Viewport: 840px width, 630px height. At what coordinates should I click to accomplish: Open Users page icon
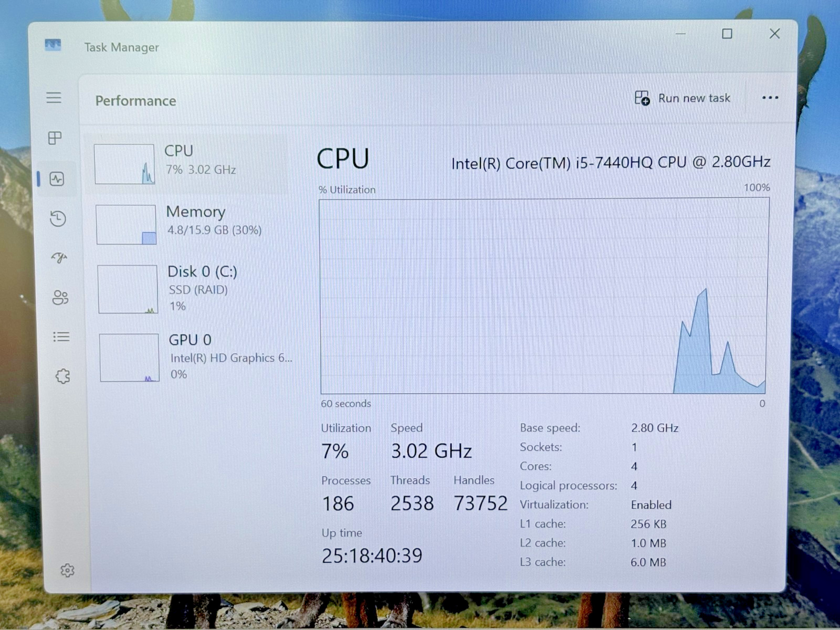coord(60,298)
